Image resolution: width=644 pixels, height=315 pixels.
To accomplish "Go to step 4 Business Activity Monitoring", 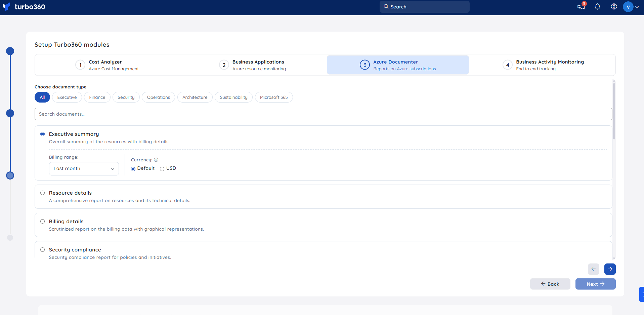I will (543, 65).
